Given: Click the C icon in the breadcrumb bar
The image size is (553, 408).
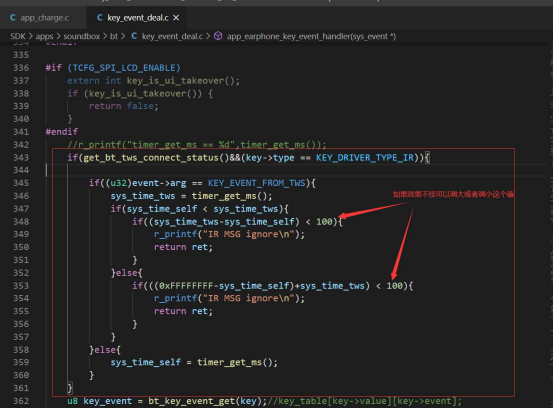Looking at the screenshot, I should [134, 36].
